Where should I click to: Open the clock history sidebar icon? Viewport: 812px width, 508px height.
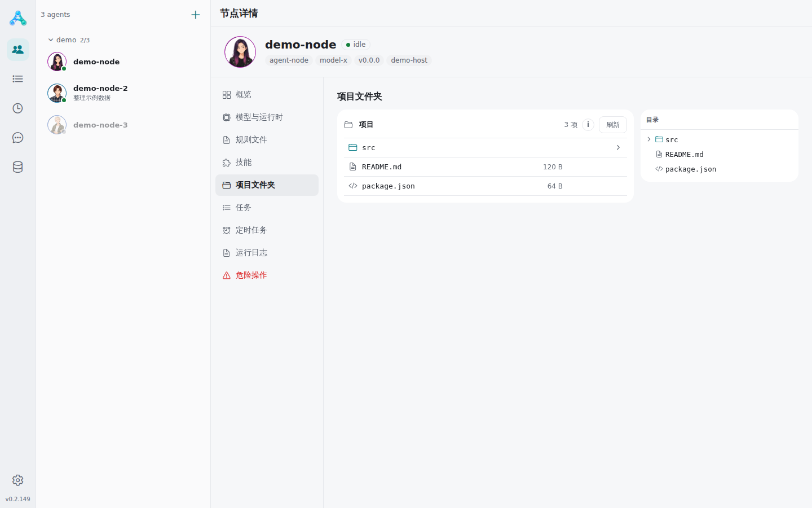coord(18,108)
